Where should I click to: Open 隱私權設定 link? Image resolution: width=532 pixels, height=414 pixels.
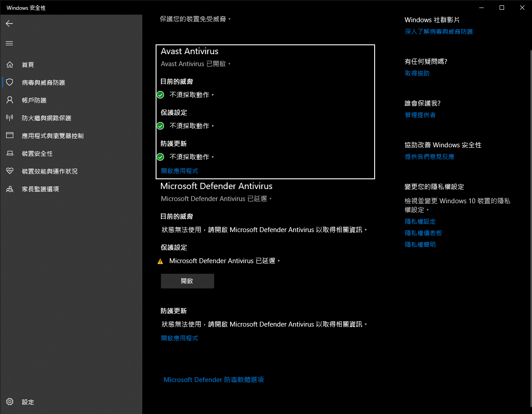[x=420, y=221]
